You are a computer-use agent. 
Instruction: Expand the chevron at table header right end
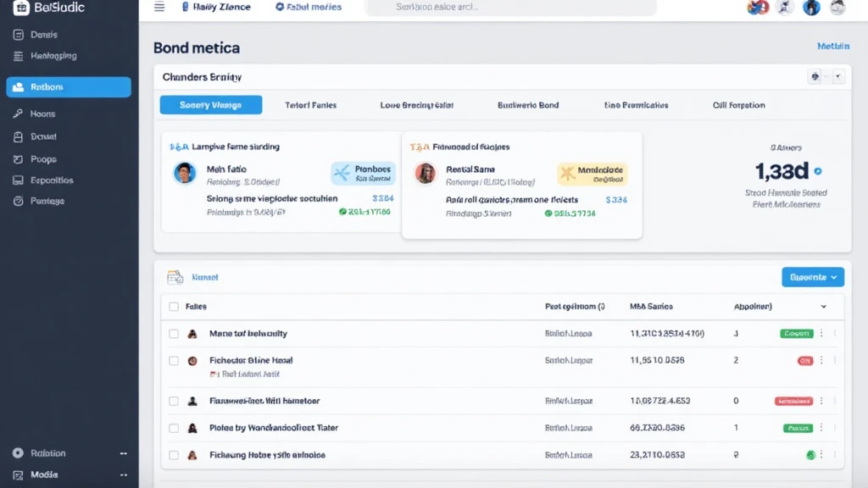tap(824, 307)
